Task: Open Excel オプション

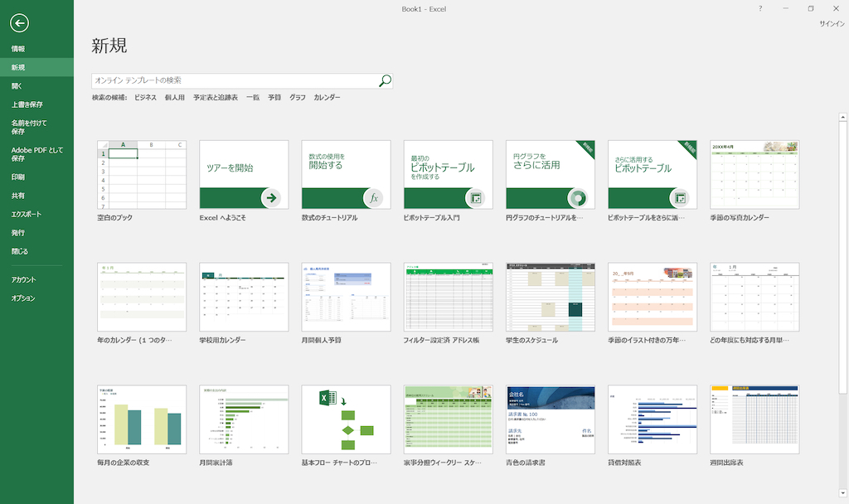Action: point(36,298)
